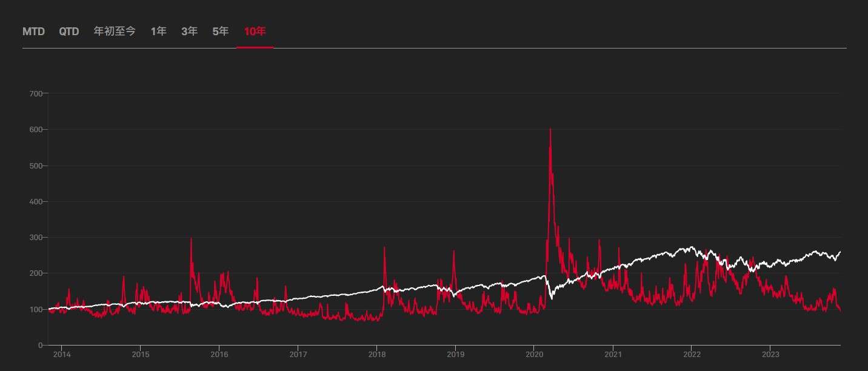Click the 700 y-axis value label
This screenshot has width=868, height=371.
click(36, 93)
